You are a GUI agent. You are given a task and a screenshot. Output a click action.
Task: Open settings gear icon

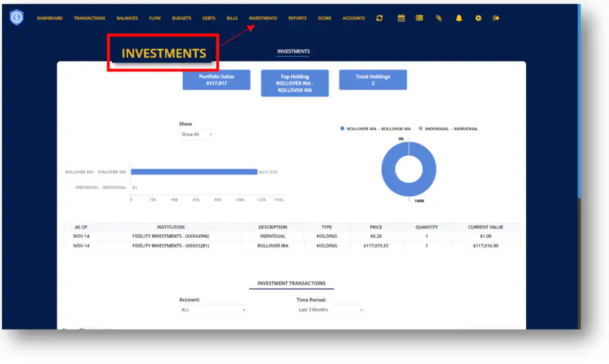pyautogui.click(x=478, y=18)
